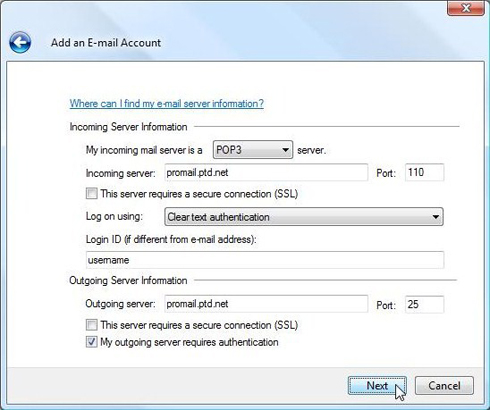Click the Next button
The image size is (490, 410).
(377, 386)
